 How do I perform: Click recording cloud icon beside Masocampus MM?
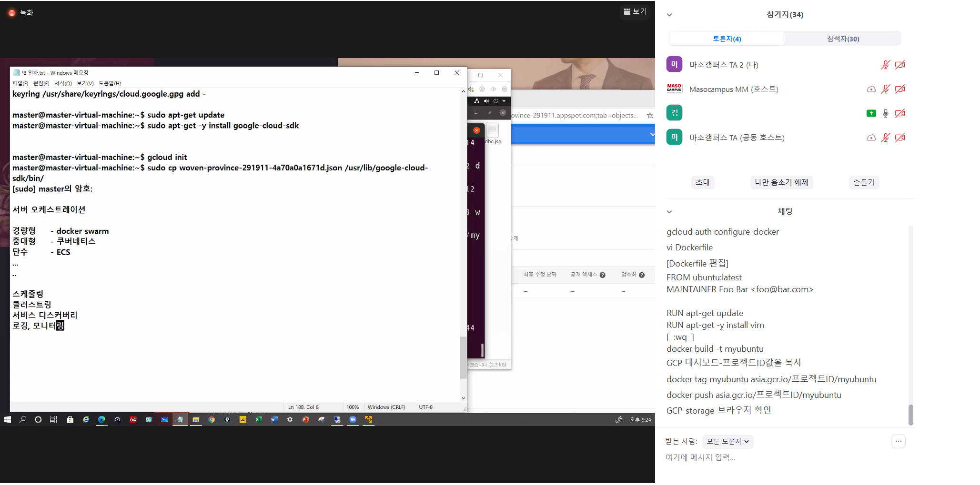coord(871,89)
